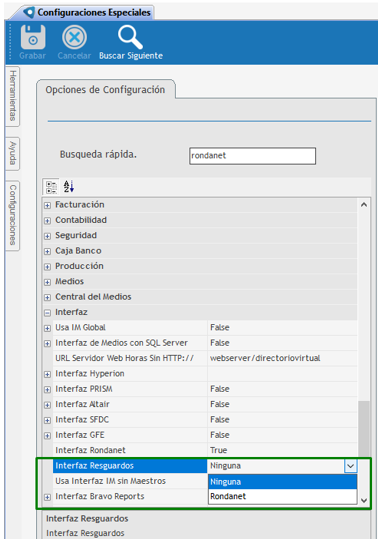Expand the Interfaz Altair property
The width and height of the screenshot is (378, 539).
pos(47,405)
